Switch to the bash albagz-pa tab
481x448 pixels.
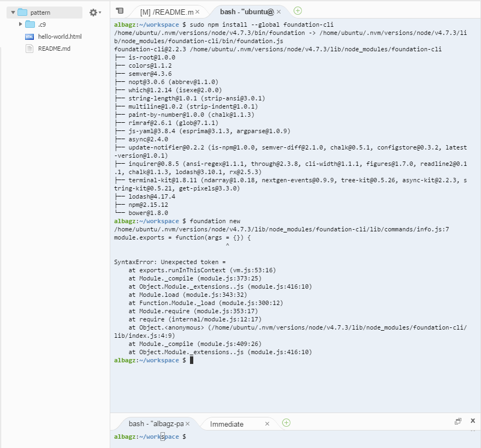[156, 424]
